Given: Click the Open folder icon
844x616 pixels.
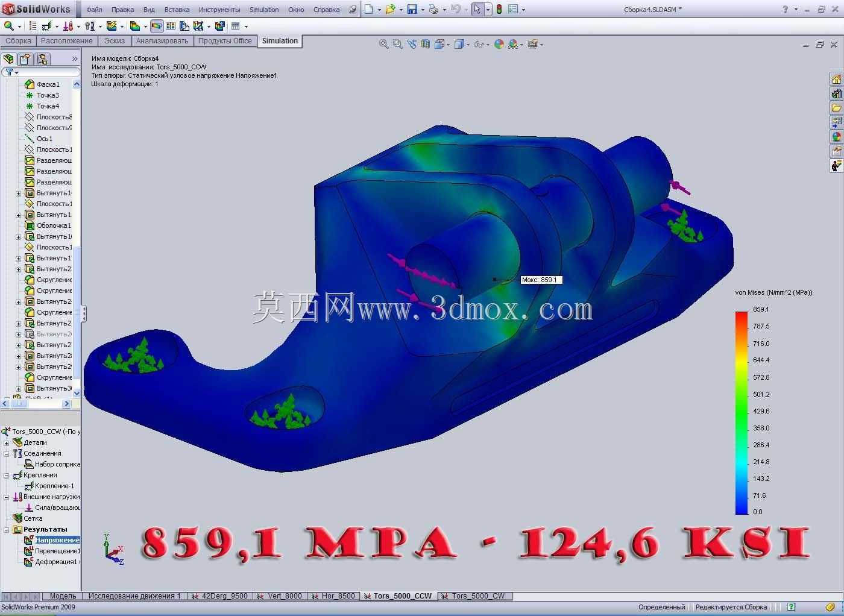Looking at the screenshot, I should [x=391, y=9].
